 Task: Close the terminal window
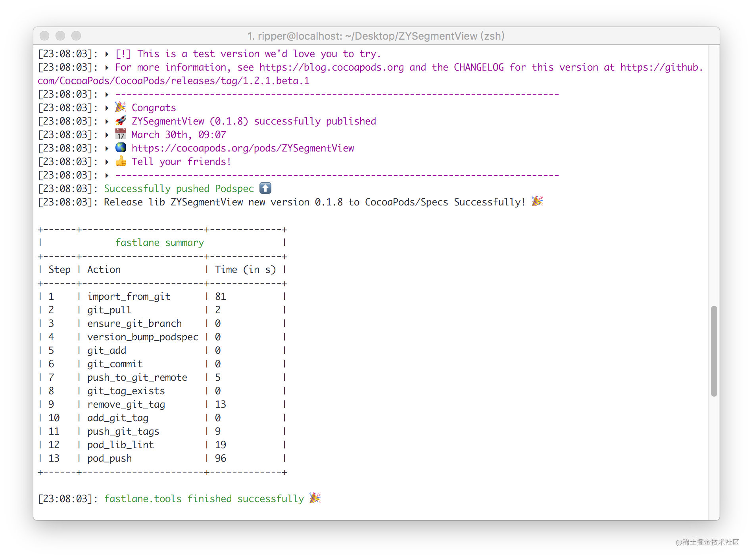[44, 36]
